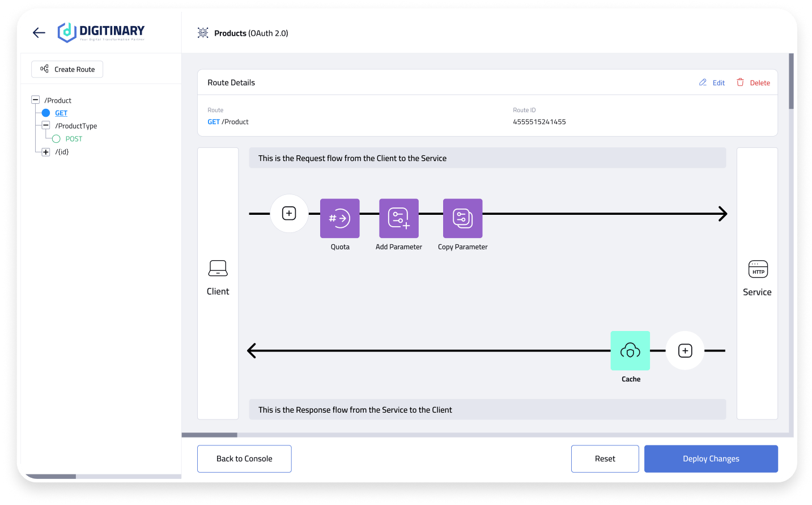Add a policy to the response flow
812x505 pixels.
pos(685,351)
